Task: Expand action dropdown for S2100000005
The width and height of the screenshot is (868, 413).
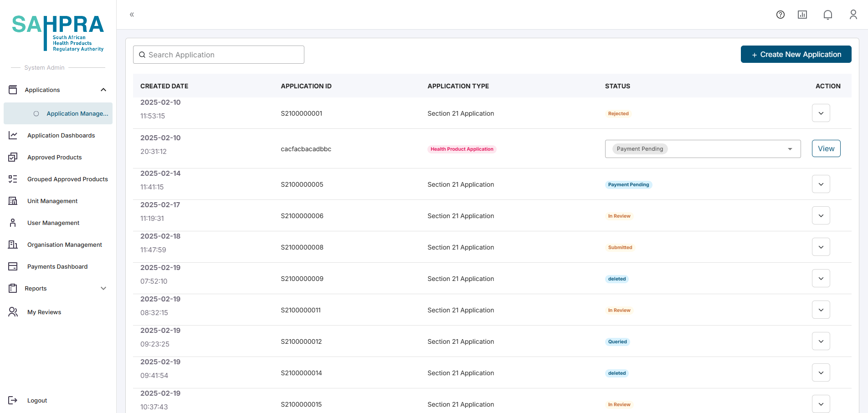Action: [x=821, y=184]
